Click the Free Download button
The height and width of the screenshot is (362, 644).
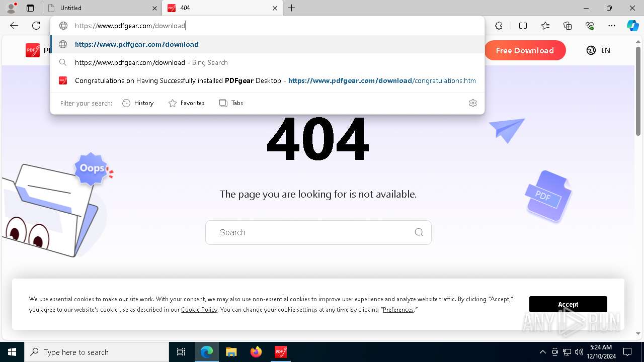click(525, 50)
